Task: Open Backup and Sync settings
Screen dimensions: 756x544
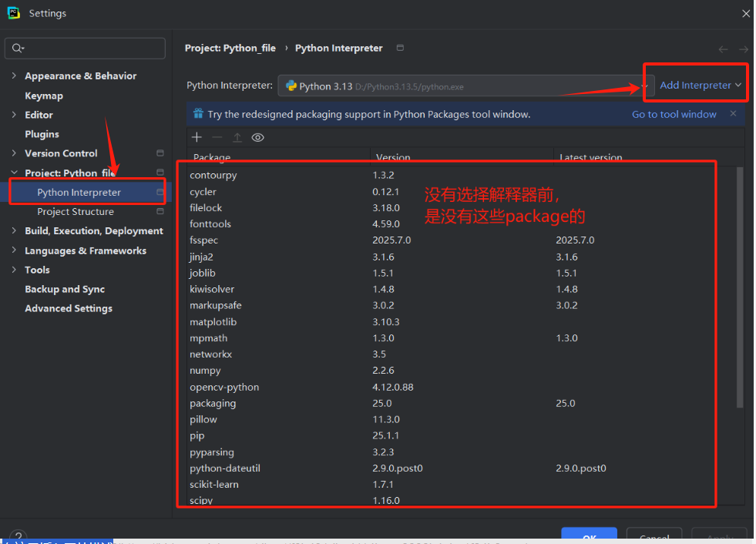Action: [65, 289]
